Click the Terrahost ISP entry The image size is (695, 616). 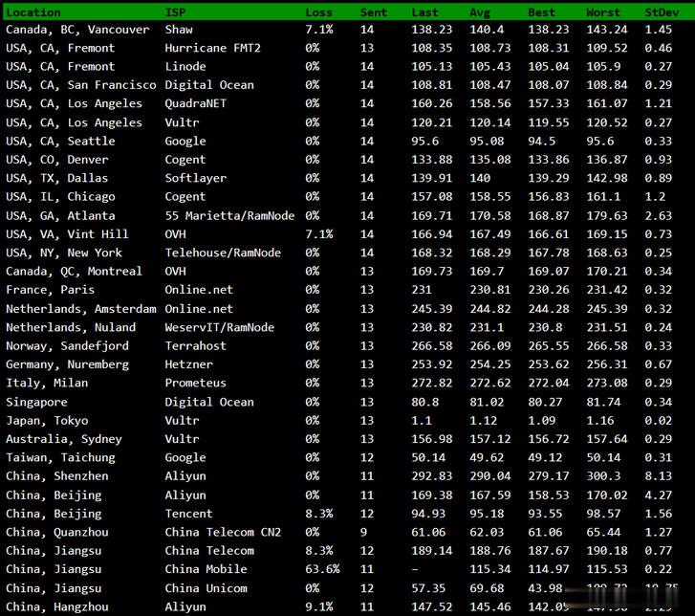pyautogui.click(x=195, y=346)
